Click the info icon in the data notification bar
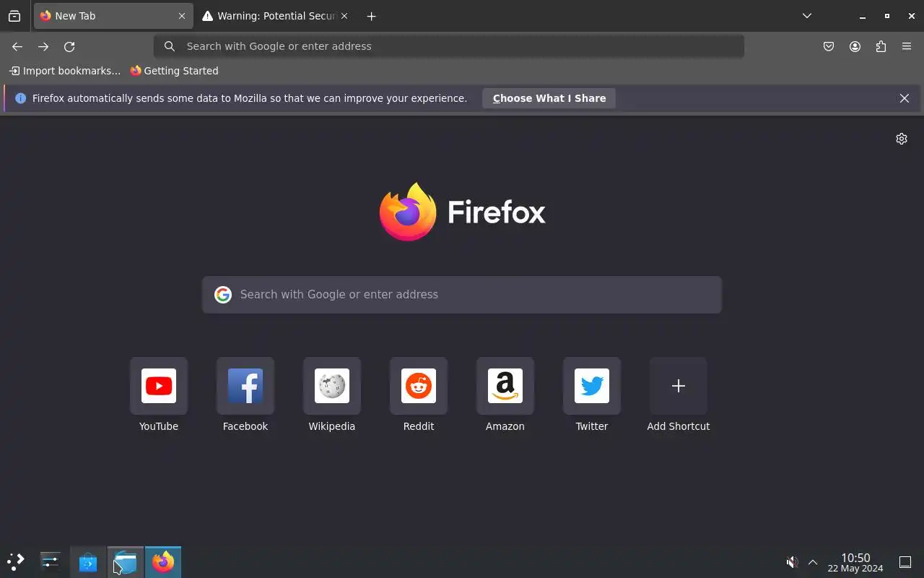 pyautogui.click(x=20, y=98)
